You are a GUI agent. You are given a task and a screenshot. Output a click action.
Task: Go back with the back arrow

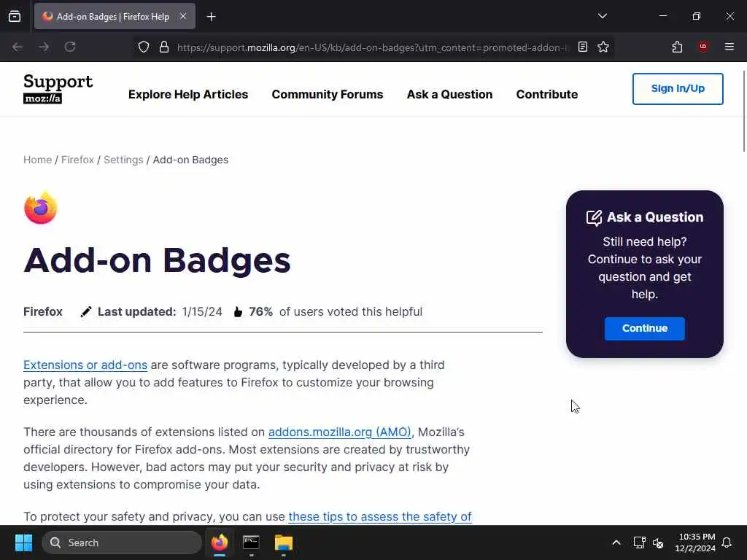18,47
